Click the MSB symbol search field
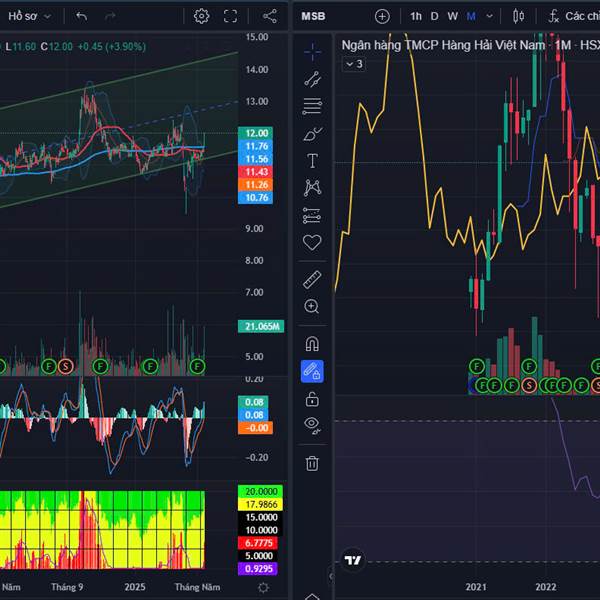The image size is (600, 600). point(313,16)
